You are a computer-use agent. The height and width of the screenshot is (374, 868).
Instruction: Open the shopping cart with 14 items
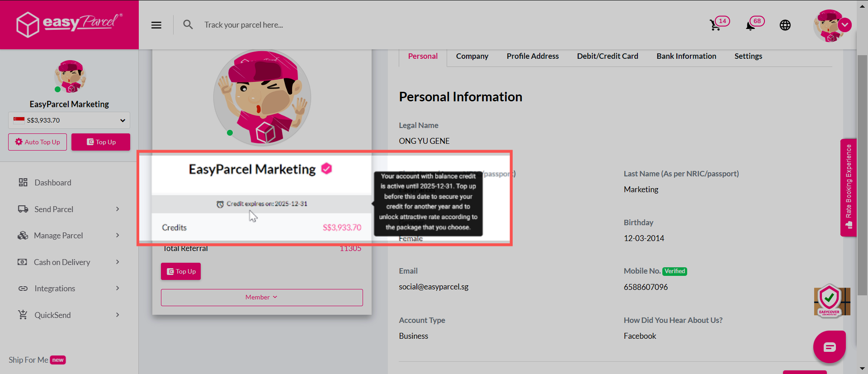719,24
